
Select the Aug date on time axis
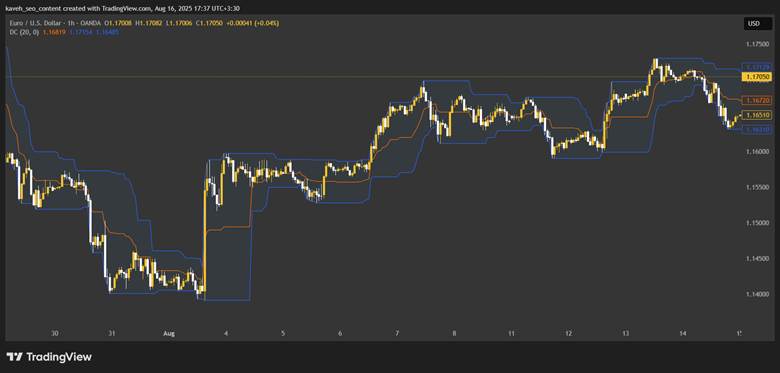tap(169, 334)
